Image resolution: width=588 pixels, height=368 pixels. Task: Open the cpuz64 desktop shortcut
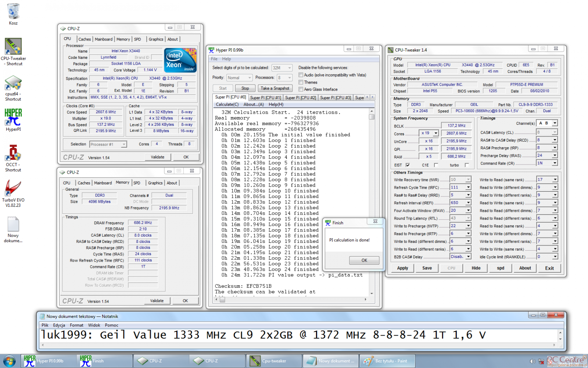(13, 83)
